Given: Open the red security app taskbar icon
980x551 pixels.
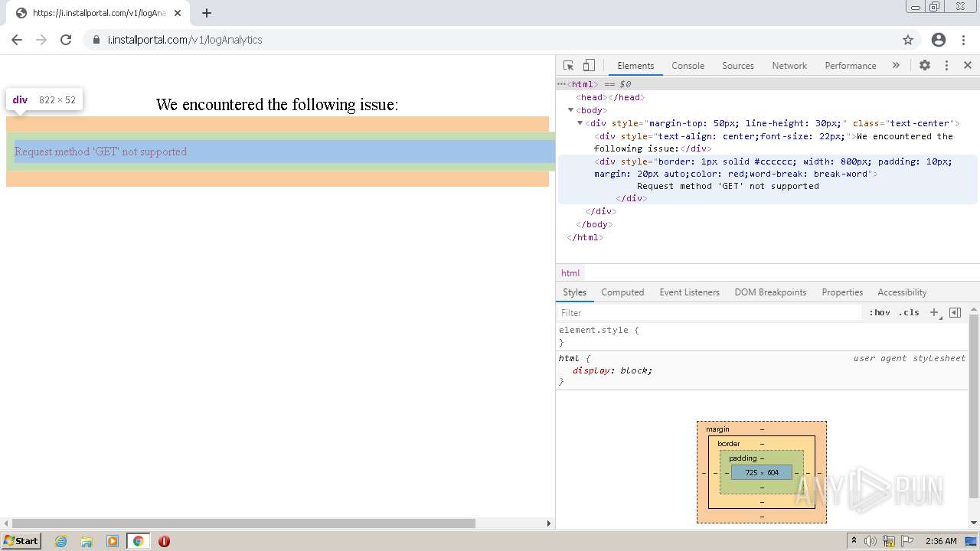Looking at the screenshot, I should [164, 541].
